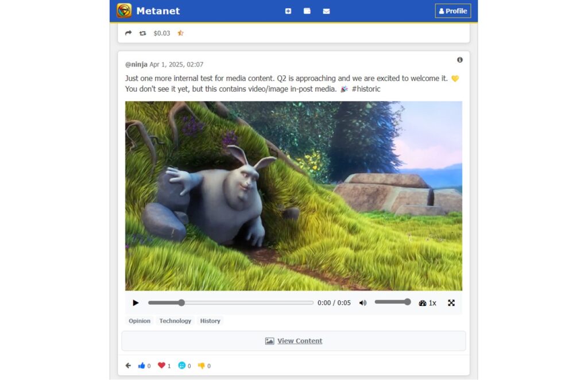This screenshot has height=380, width=588.
Task: Click the repost icon on previous post
Action: (142, 33)
